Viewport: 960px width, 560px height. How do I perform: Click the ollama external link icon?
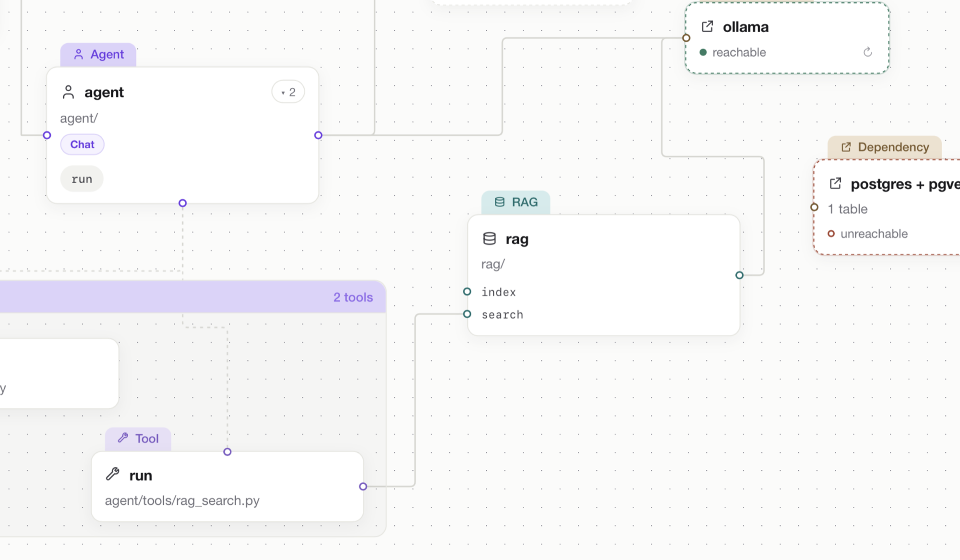click(708, 26)
